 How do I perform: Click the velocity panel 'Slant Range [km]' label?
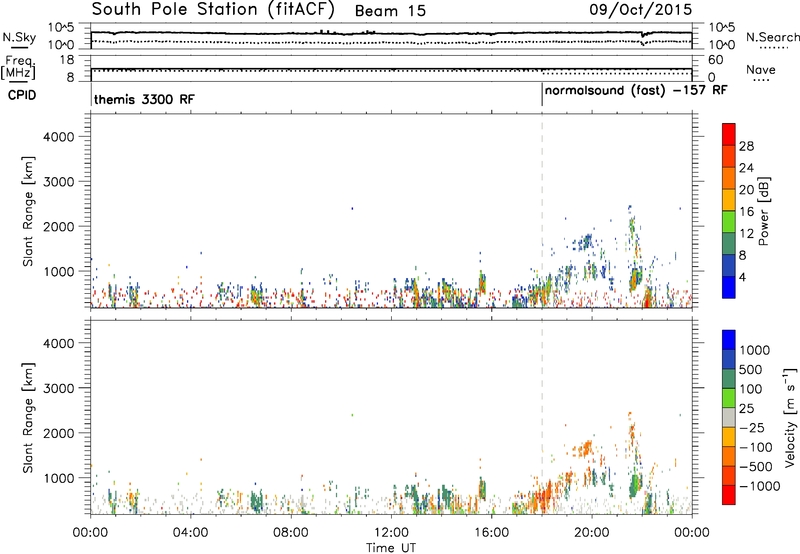[28, 418]
